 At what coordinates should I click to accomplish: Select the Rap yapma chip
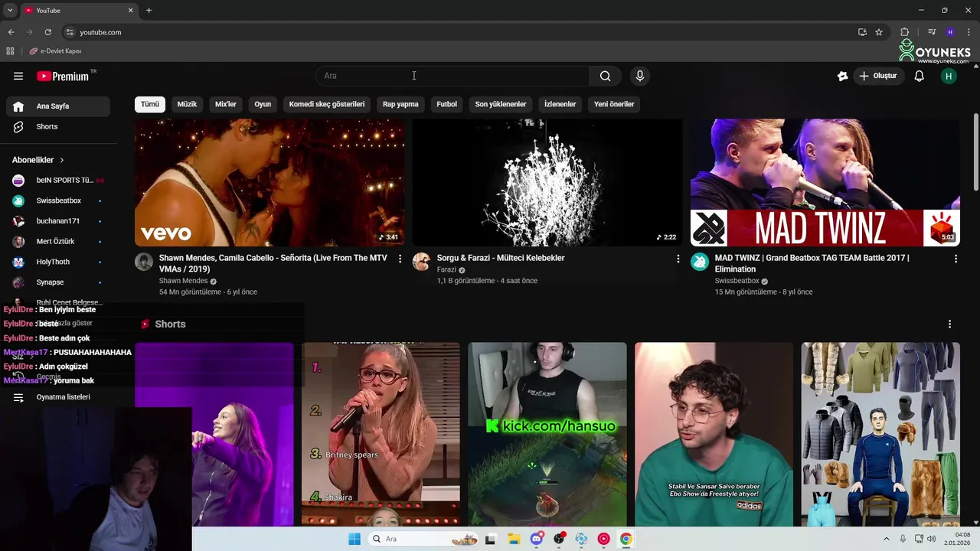tap(400, 104)
